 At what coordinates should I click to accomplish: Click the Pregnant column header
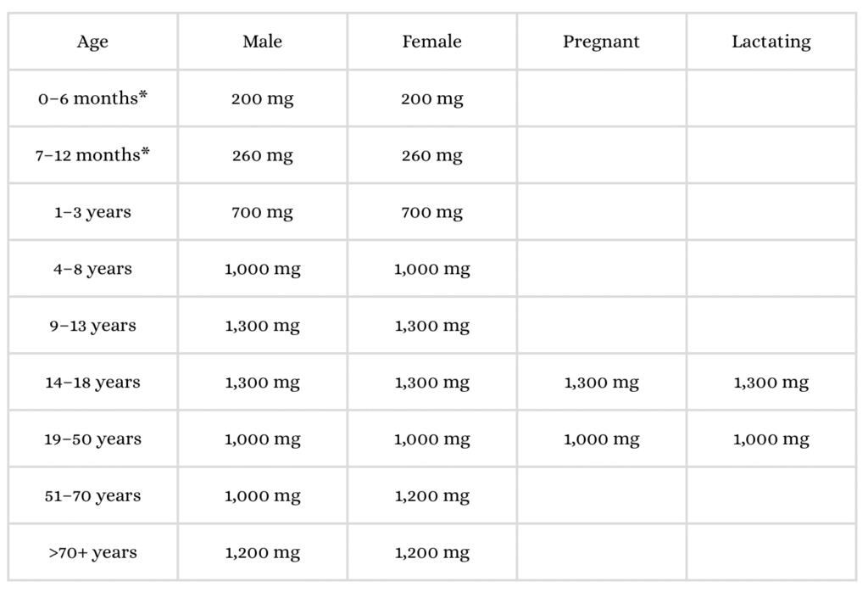(x=601, y=42)
